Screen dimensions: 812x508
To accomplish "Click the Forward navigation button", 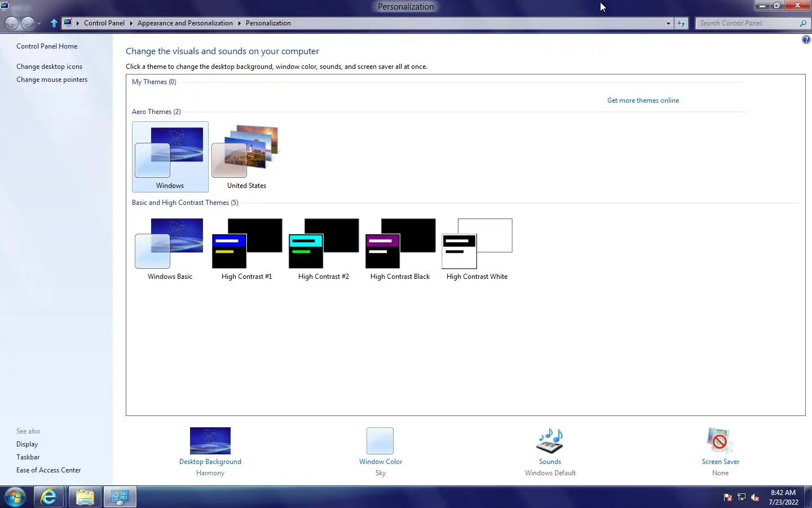I will [28, 23].
